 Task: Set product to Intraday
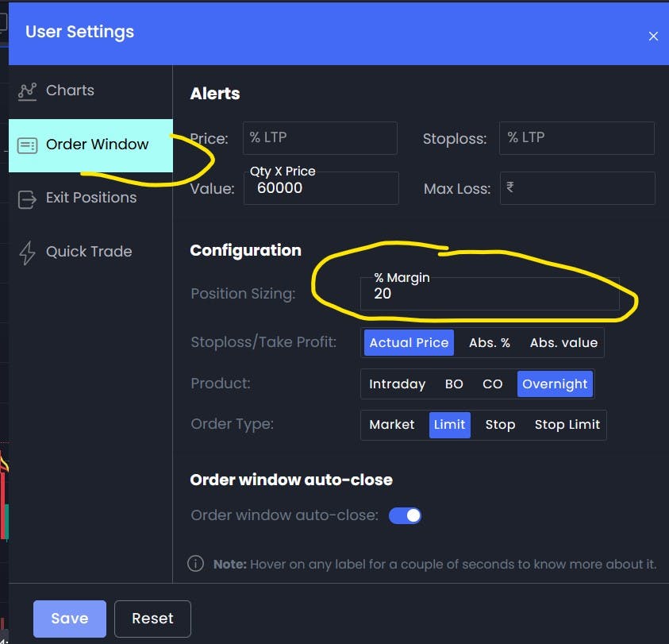point(398,384)
